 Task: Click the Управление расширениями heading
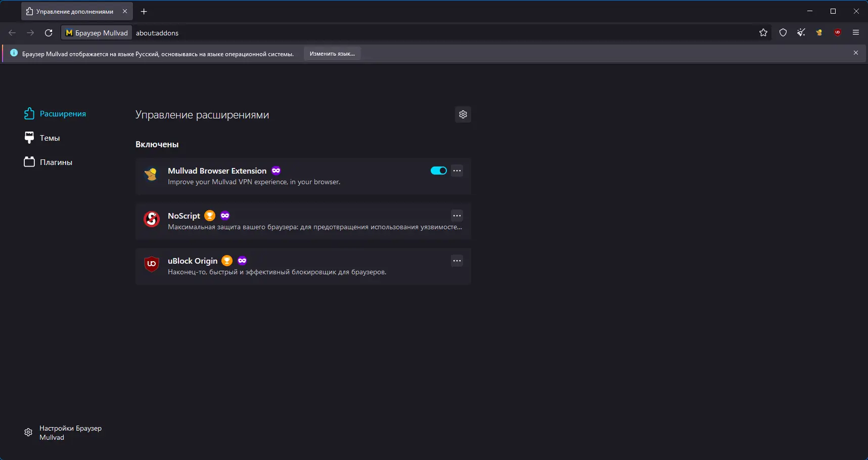tap(202, 115)
